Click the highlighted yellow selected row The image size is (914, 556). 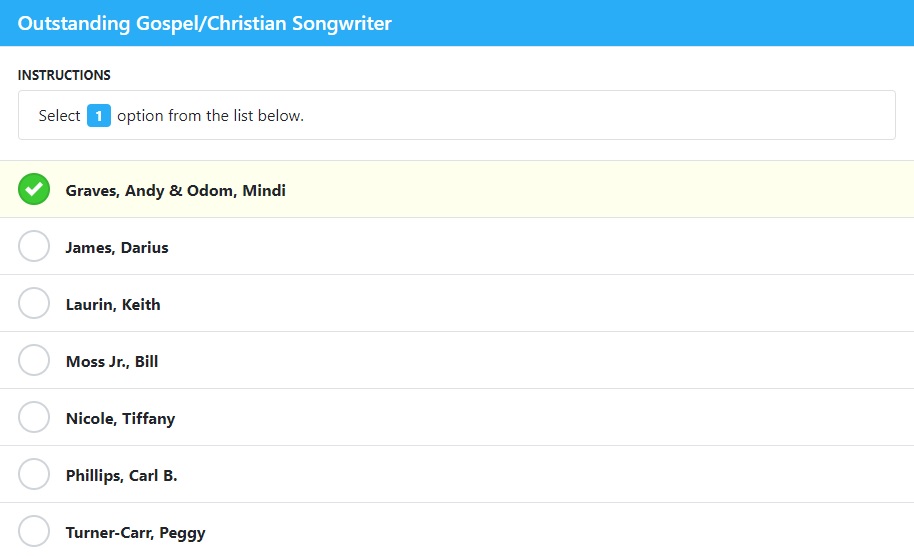click(457, 189)
